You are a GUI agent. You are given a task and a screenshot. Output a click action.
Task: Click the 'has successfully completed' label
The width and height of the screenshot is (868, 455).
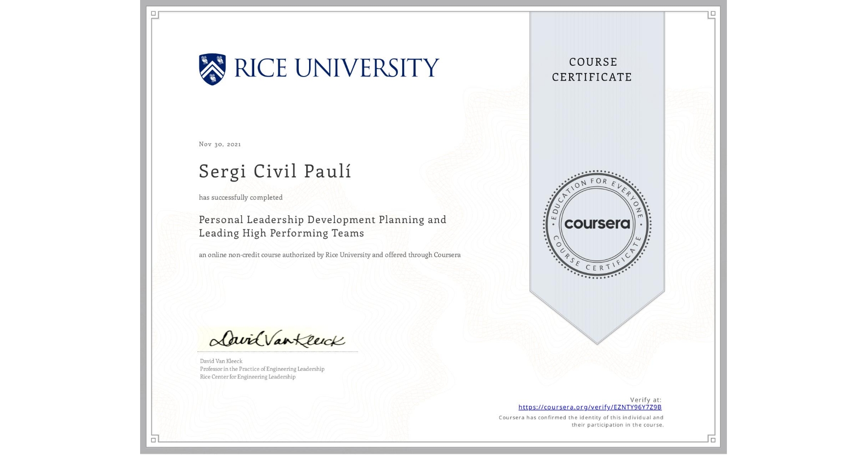241,197
